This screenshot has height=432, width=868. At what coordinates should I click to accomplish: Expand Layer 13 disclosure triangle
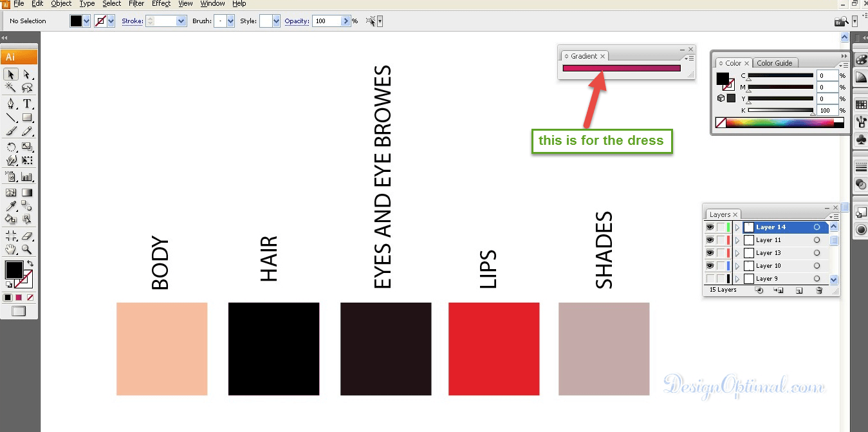[x=737, y=253]
